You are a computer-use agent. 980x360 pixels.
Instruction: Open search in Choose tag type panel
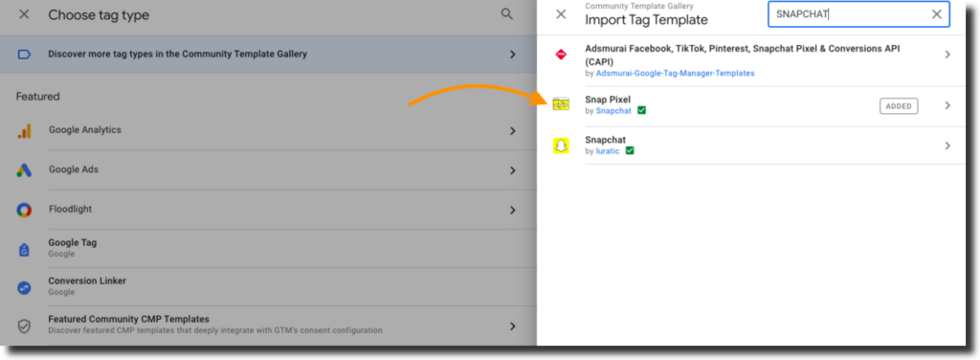[507, 14]
